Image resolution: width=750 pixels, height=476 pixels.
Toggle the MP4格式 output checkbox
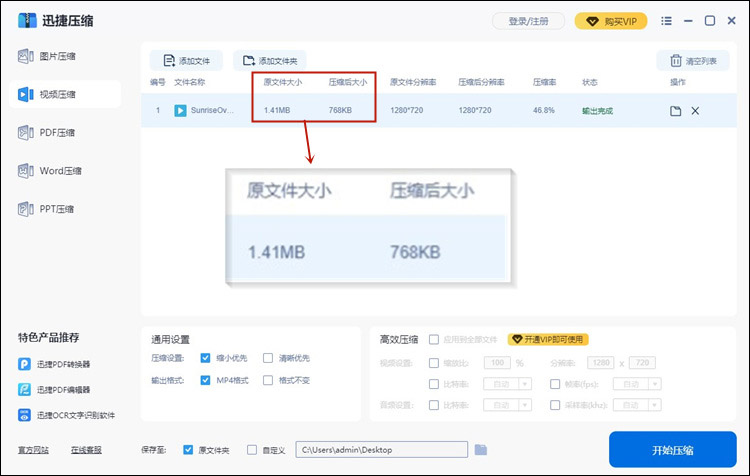coord(205,380)
